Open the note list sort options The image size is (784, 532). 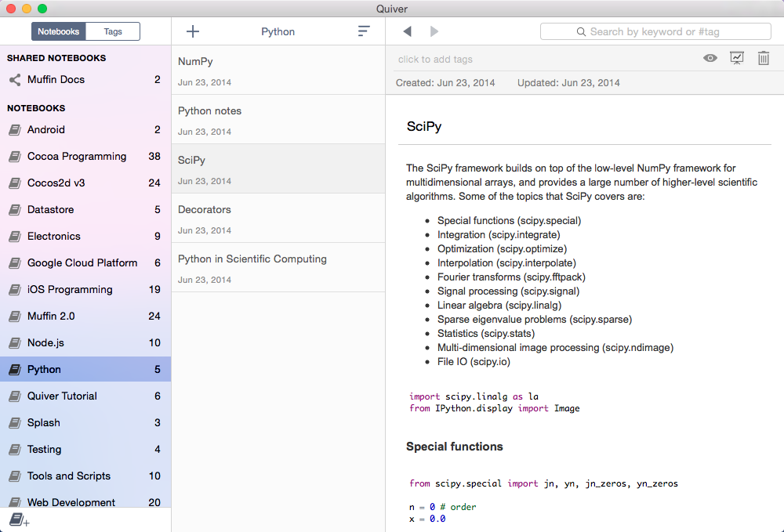tap(364, 31)
